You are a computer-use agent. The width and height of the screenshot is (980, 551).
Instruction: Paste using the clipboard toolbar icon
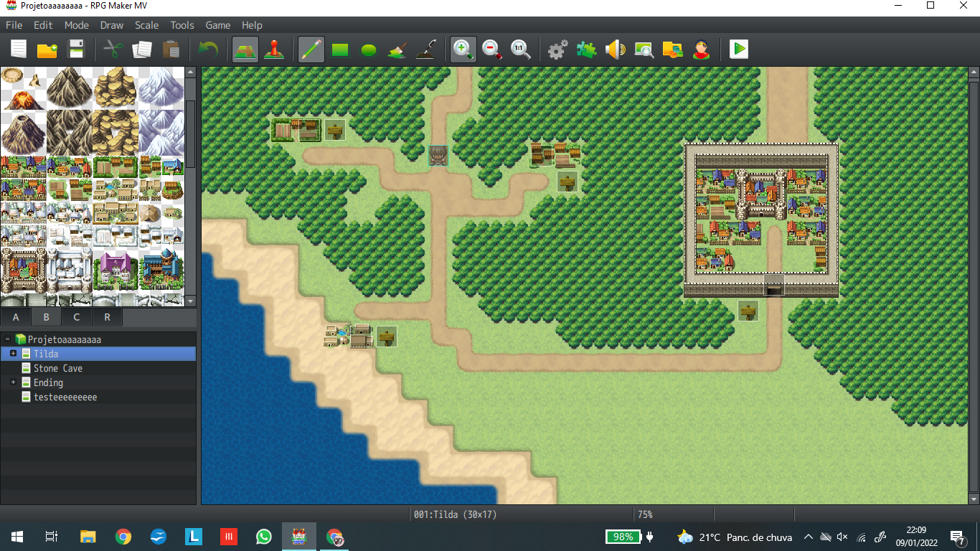[x=171, y=50]
